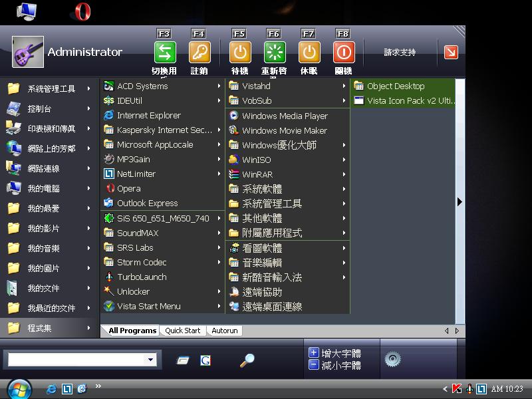Open 我的電腦 in left panel
Viewport: 532px width, 399px height.
[49, 188]
